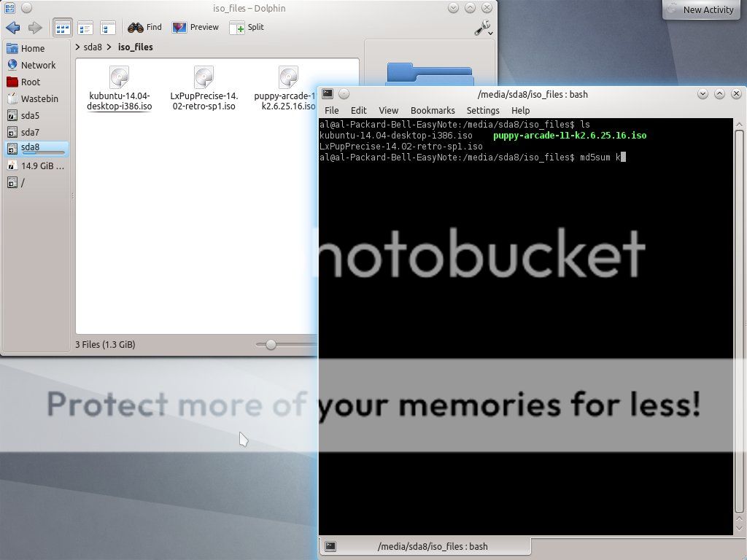Click '3 Files (1.3 GiB)' status text

point(105,344)
